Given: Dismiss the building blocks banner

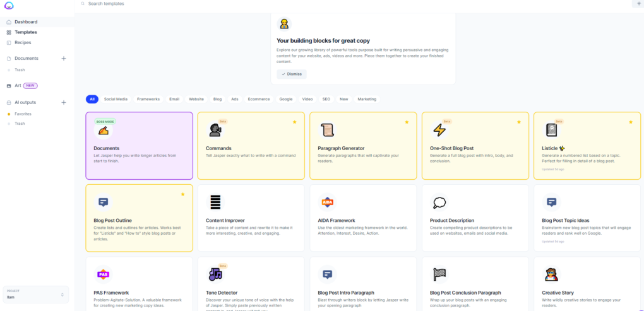Looking at the screenshot, I should pos(292,74).
